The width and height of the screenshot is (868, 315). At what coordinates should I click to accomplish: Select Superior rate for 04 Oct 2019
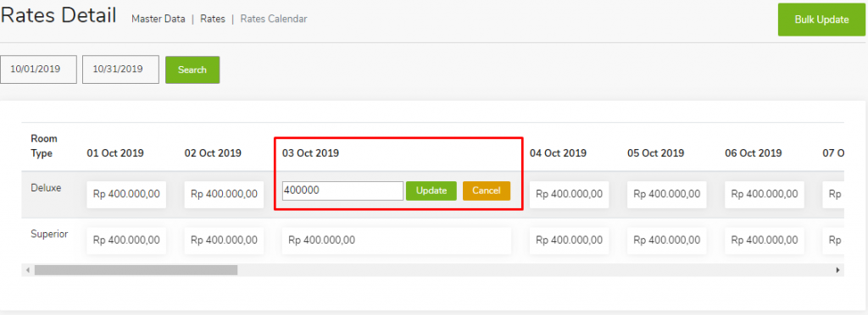pyautogui.click(x=569, y=240)
